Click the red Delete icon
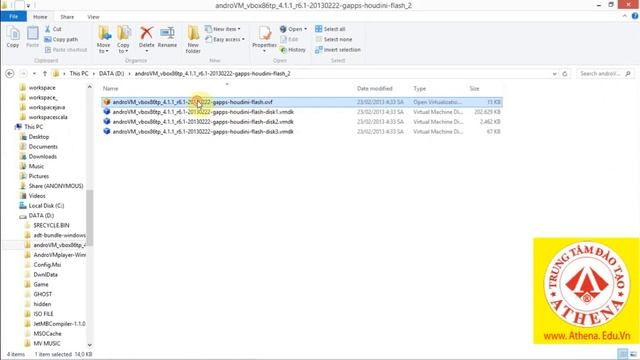 point(147,33)
